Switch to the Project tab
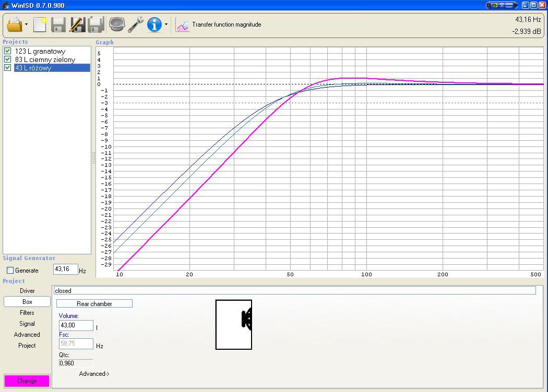 click(27, 345)
